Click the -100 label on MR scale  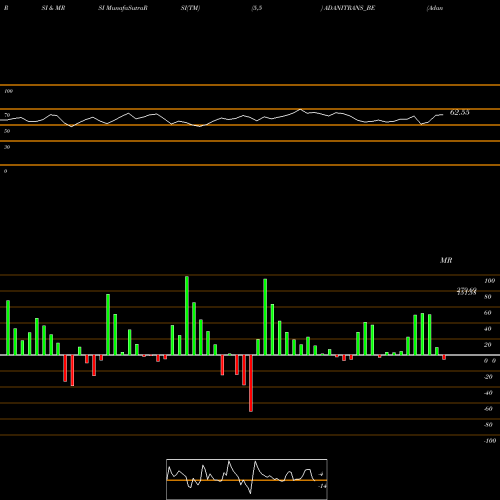(490, 441)
